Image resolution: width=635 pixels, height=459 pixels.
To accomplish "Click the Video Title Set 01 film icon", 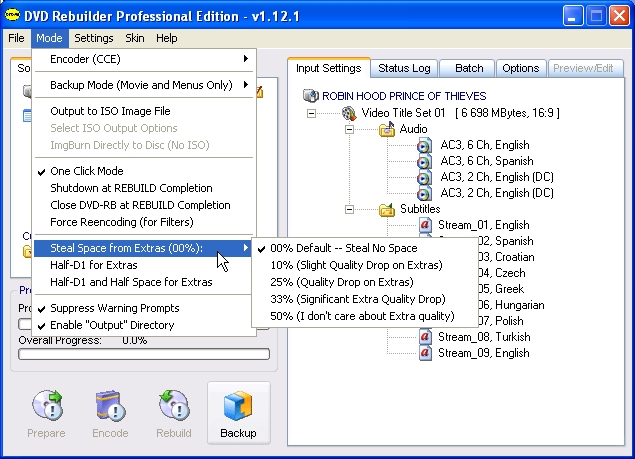I will tap(349, 113).
